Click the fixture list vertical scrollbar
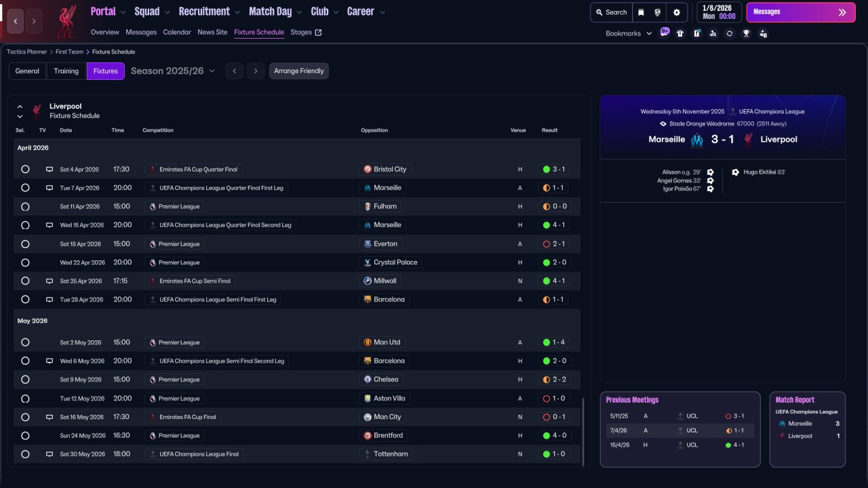Viewport: 868px width, 488px height. click(x=583, y=431)
